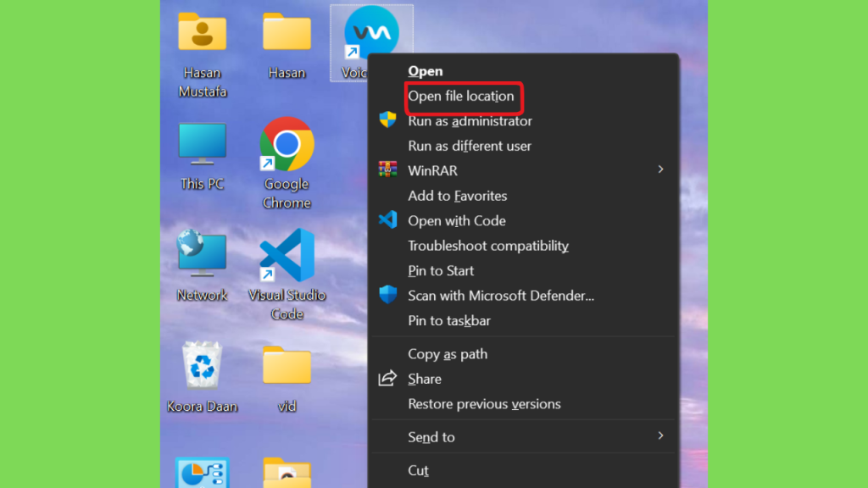Choose Copy as path
This screenshot has height=488, width=868.
pos(448,354)
